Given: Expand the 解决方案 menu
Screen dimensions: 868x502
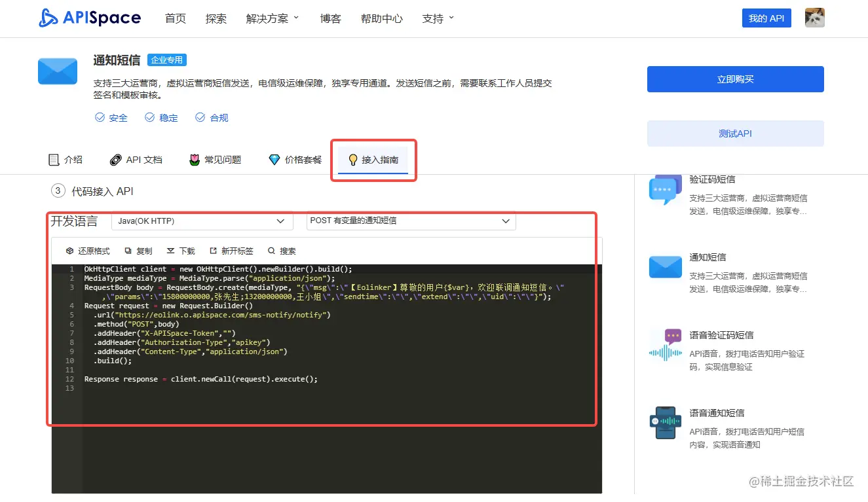Looking at the screenshot, I should point(273,19).
